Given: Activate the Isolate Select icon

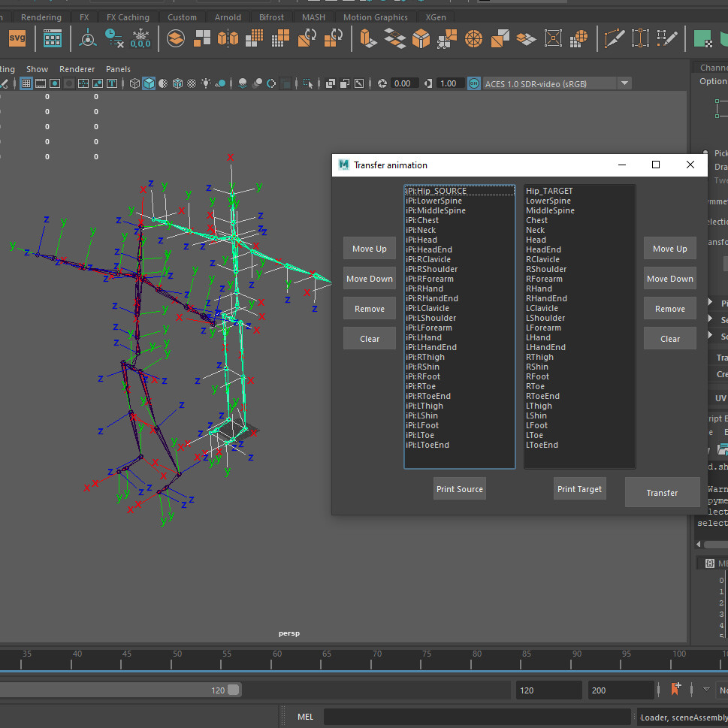Looking at the screenshot, I should (x=307, y=83).
